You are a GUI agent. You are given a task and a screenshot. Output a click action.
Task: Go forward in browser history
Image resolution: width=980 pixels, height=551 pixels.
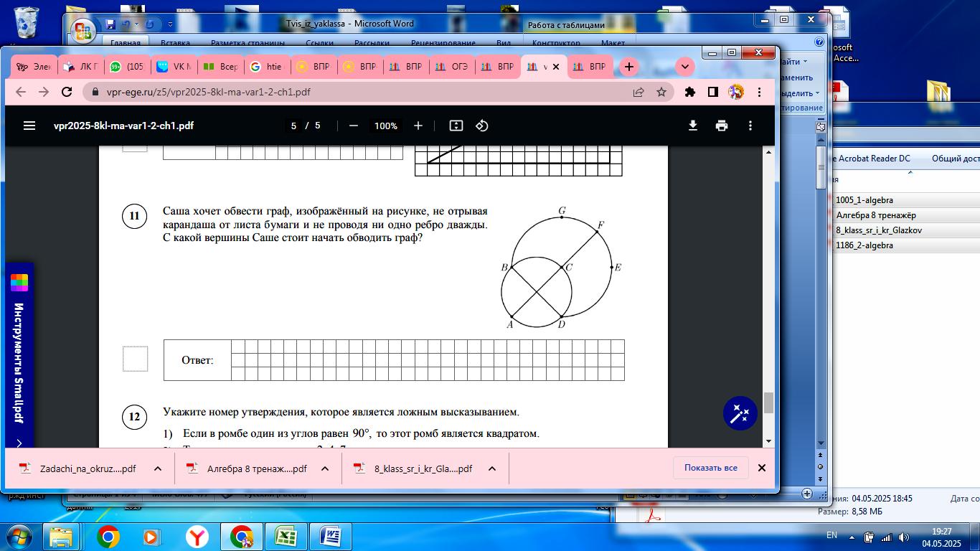[x=44, y=92]
